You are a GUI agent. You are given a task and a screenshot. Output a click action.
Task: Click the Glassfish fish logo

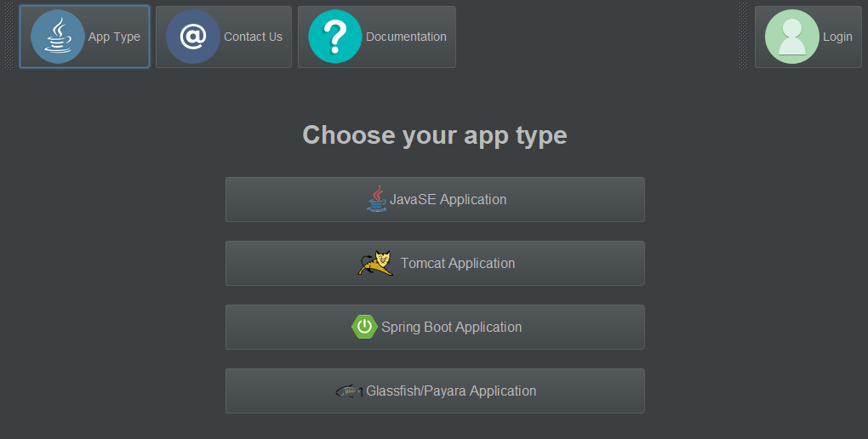click(349, 391)
